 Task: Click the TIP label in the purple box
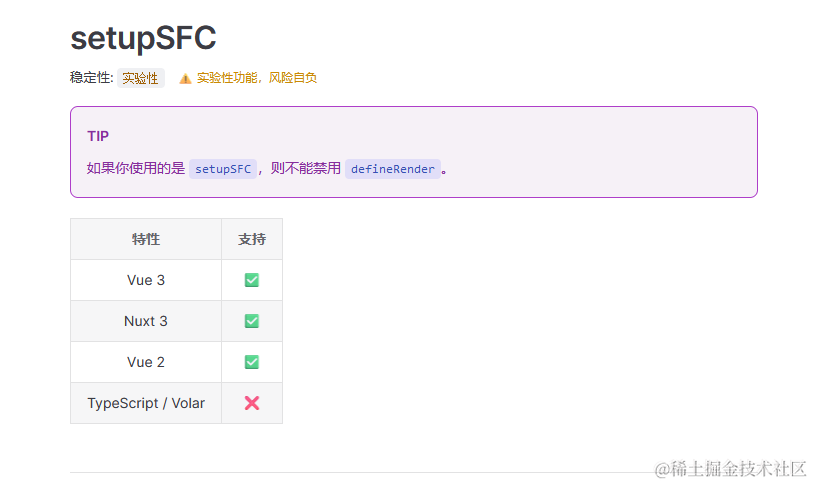click(x=98, y=136)
